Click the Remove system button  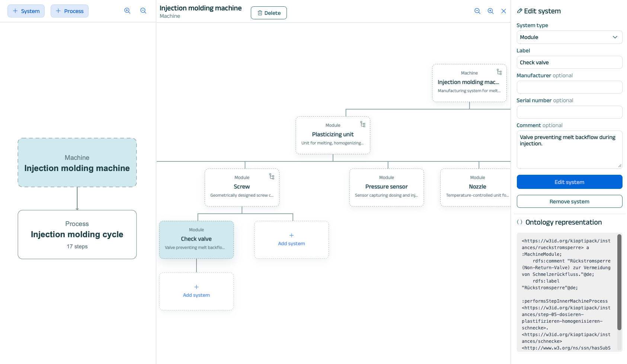click(569, 202)
